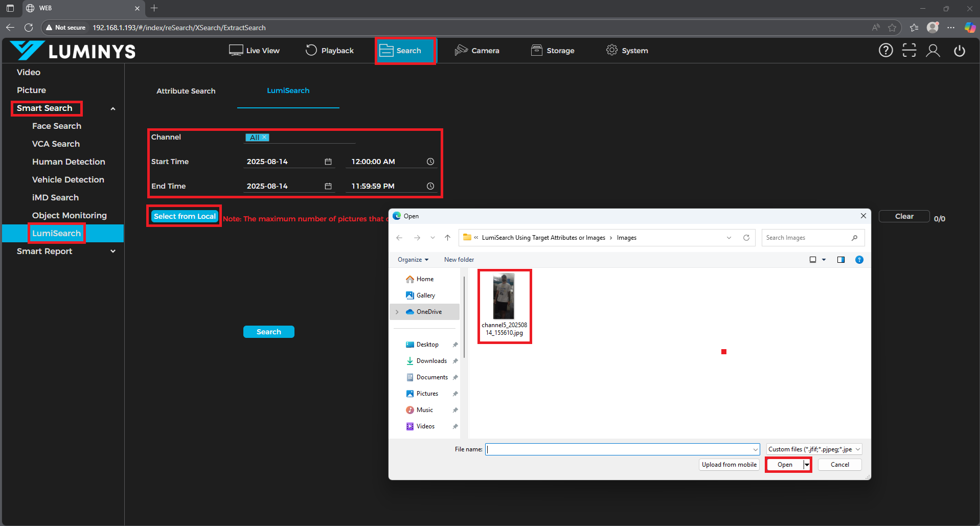Screen dimensions: 980x526
Task: Click the Upload from mobile button
Action: tap(729, 465)
